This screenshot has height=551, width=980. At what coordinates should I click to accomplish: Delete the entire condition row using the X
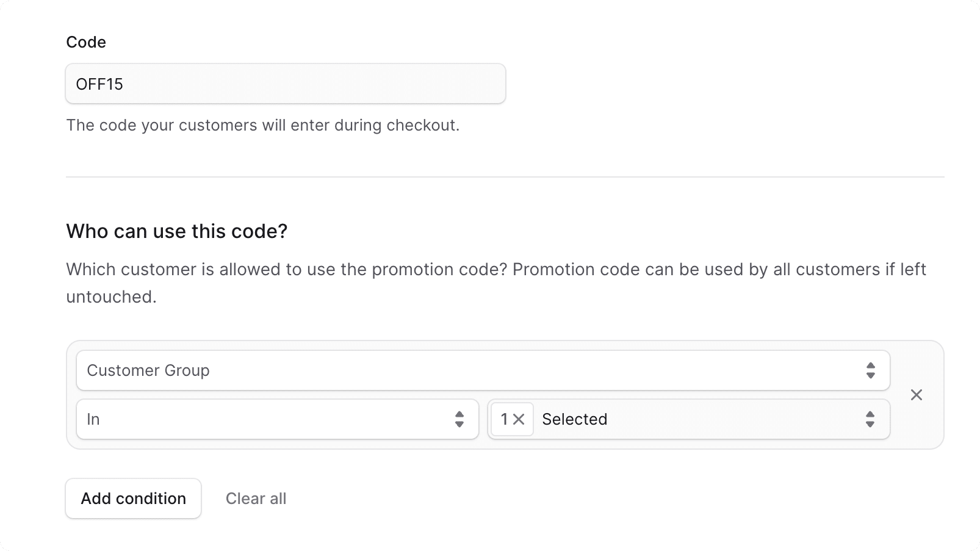916,395
